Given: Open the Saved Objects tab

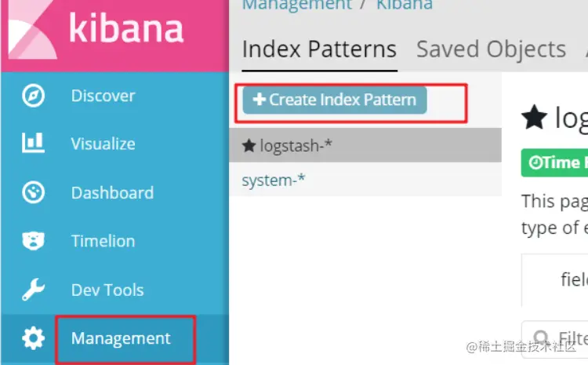Looking at the screenshot, I should click(x=491, y=49).
